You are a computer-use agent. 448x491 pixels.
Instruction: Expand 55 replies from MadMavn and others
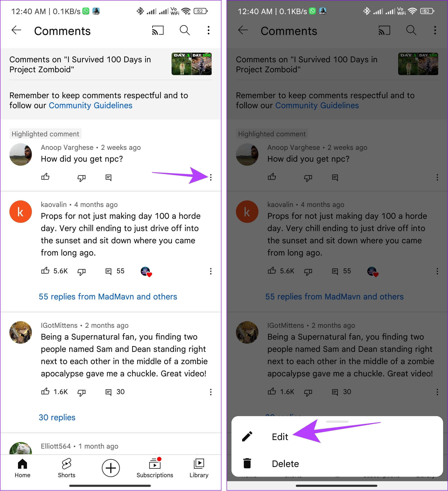coord(108,297)
